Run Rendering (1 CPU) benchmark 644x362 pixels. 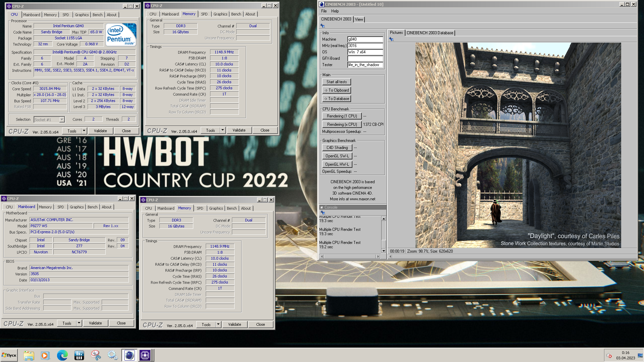(x=342, y=116)
